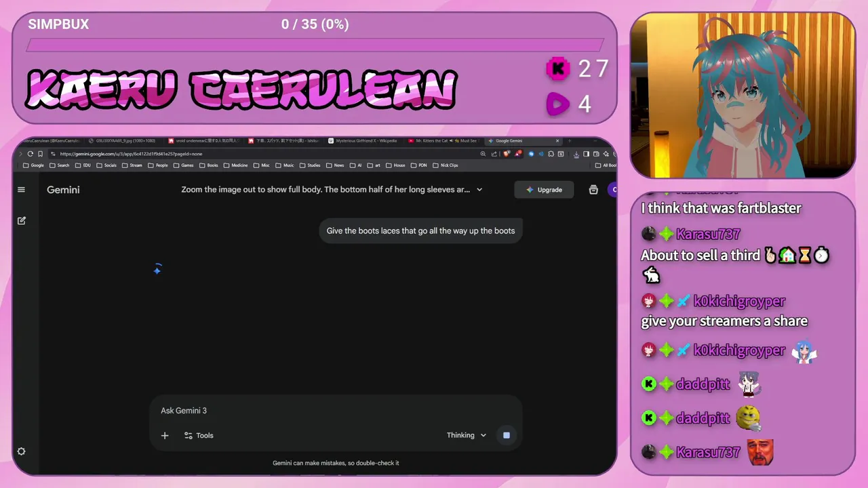Open the Google bookmarks folder
The width and height of the screenshot is (868, 488).
(x=33, y=165)
